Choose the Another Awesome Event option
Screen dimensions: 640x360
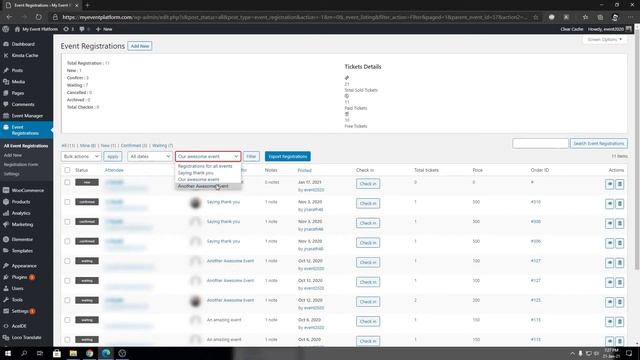(x=208, y=186)
